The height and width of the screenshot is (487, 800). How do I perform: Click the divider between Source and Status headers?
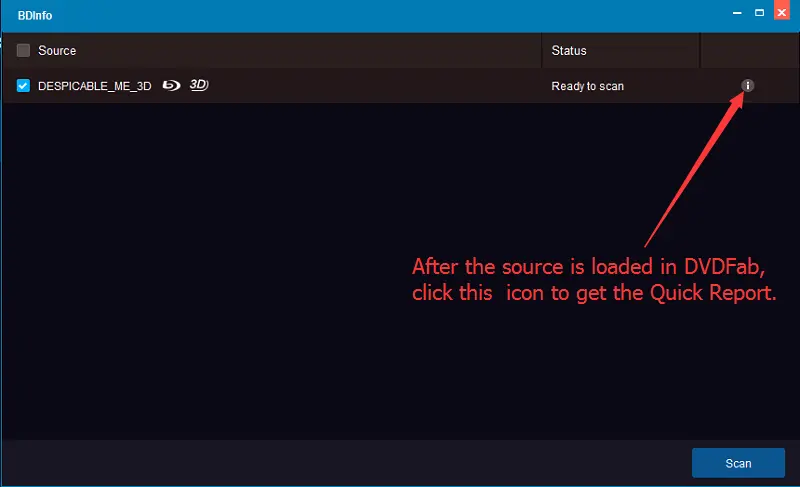(541, 50)
